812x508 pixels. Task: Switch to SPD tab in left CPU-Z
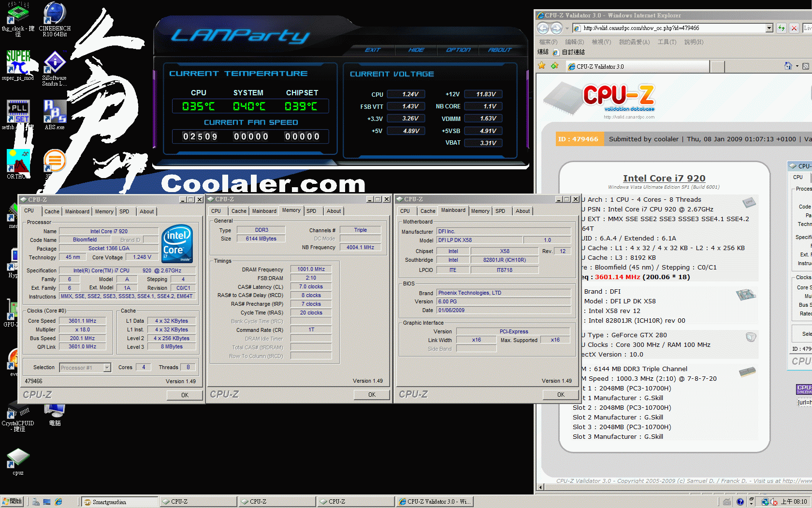124,211
